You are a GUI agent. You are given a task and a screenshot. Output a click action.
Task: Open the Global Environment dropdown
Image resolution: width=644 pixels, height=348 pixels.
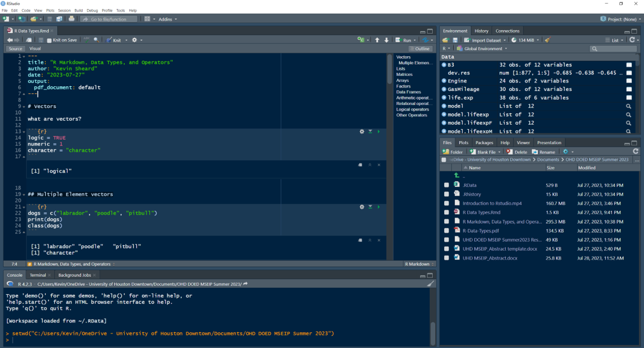click(x=482, y=48)
